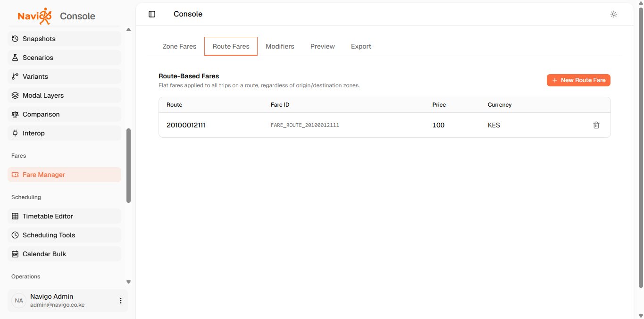Select the Route Fares tab
The height and width of the screenshot is (319, 644).
pos(231,46)
